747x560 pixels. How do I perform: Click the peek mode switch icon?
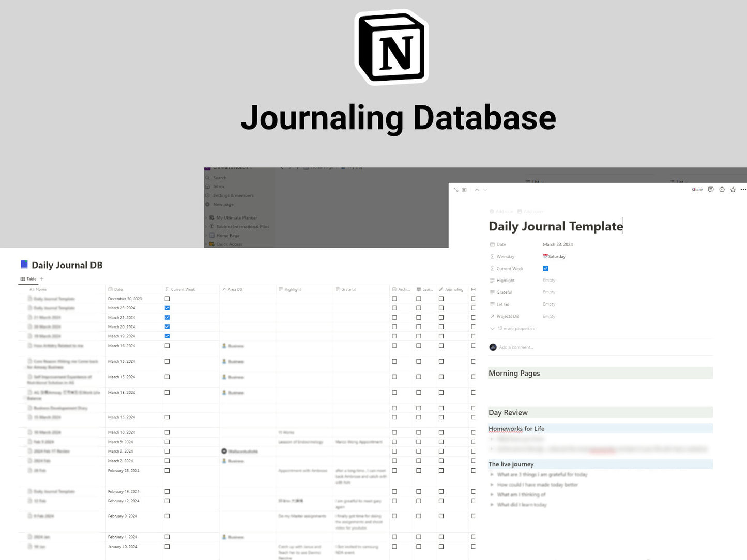(464, 190)
